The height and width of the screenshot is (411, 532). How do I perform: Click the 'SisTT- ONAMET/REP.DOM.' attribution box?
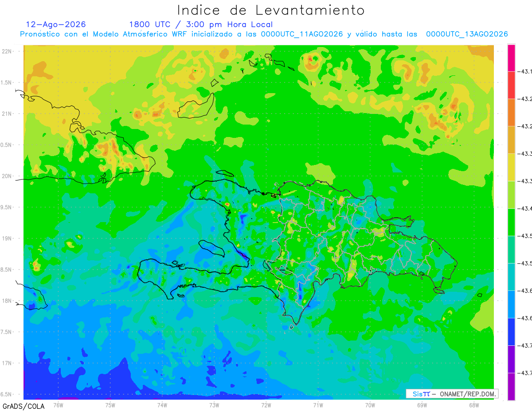[452, 394]
